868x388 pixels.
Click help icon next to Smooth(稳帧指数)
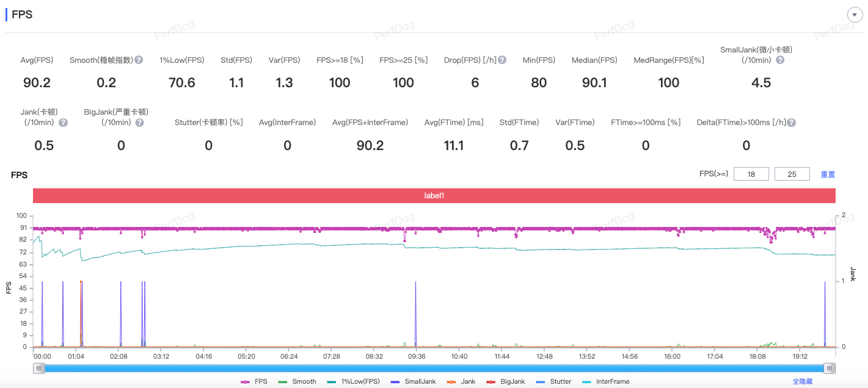[x=139, y=60]
